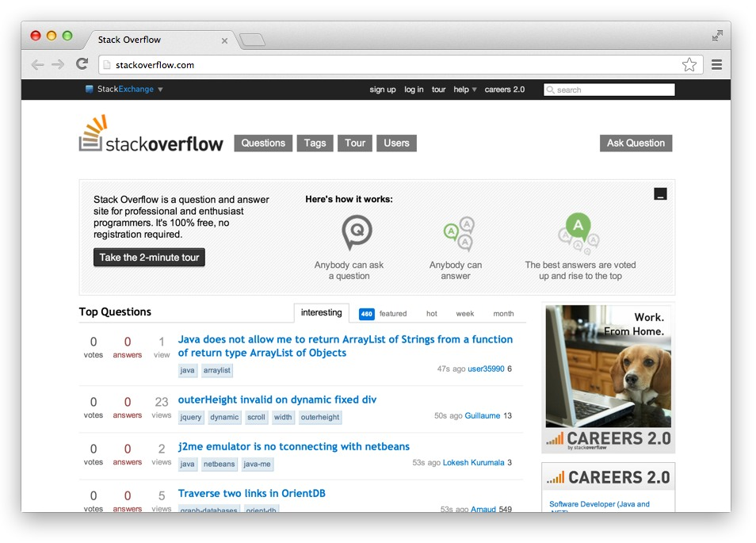Open the Java ArrayList of Strings question
The image size is (756, 543).
(x=346, y=346)
